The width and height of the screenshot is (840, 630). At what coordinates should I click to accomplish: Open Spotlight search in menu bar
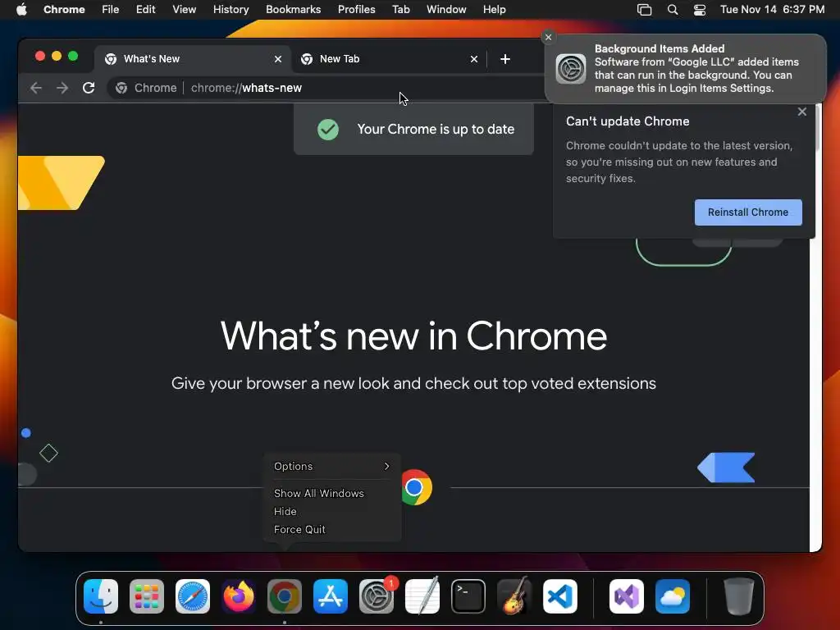[x=673, y=10]
